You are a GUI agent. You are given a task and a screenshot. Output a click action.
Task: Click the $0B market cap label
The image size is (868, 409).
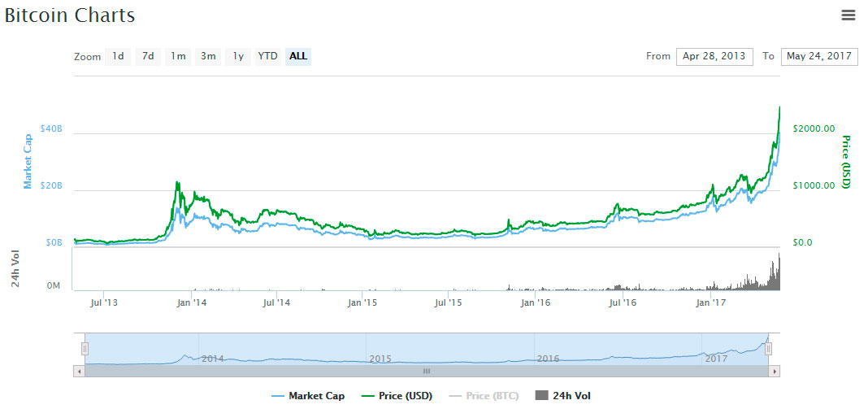click(x=54, y=243)
